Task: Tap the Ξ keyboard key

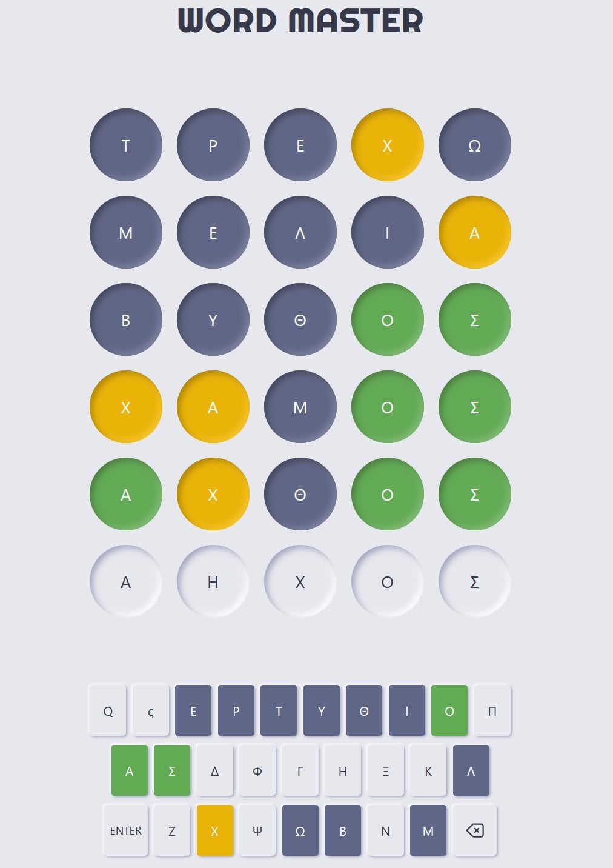Action: click(385, 770)
